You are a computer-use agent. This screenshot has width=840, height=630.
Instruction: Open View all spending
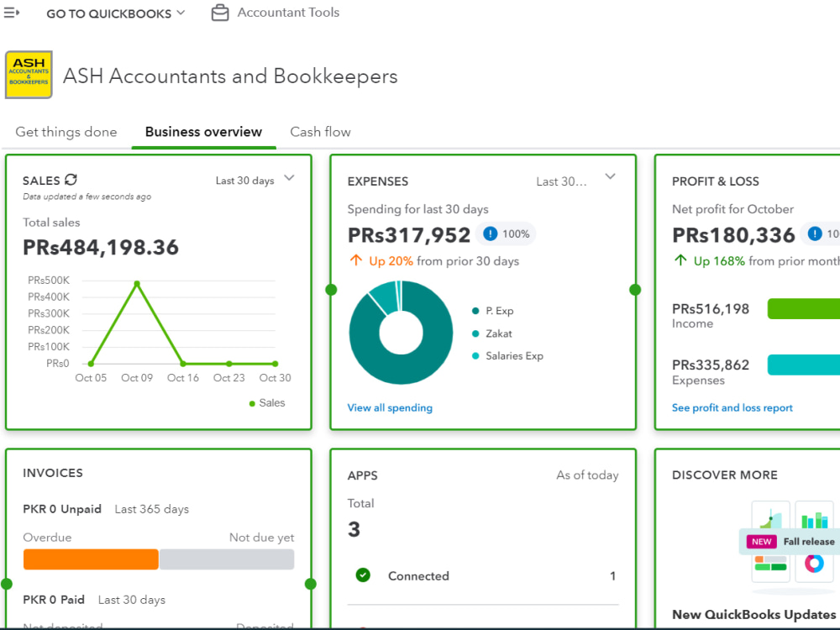390,407
